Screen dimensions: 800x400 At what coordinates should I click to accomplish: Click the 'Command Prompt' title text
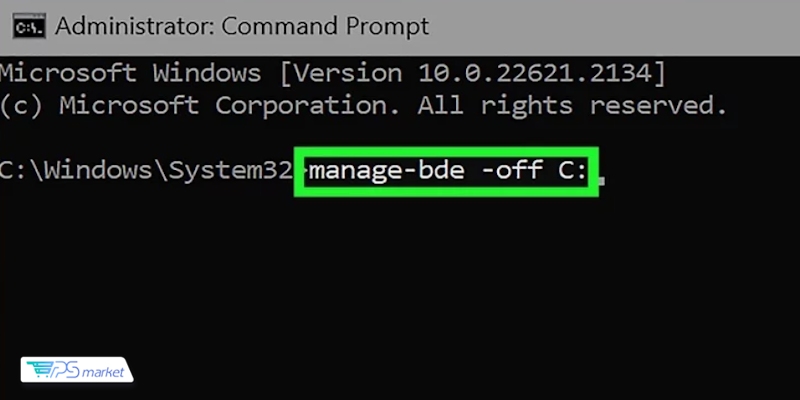(324, 26)
